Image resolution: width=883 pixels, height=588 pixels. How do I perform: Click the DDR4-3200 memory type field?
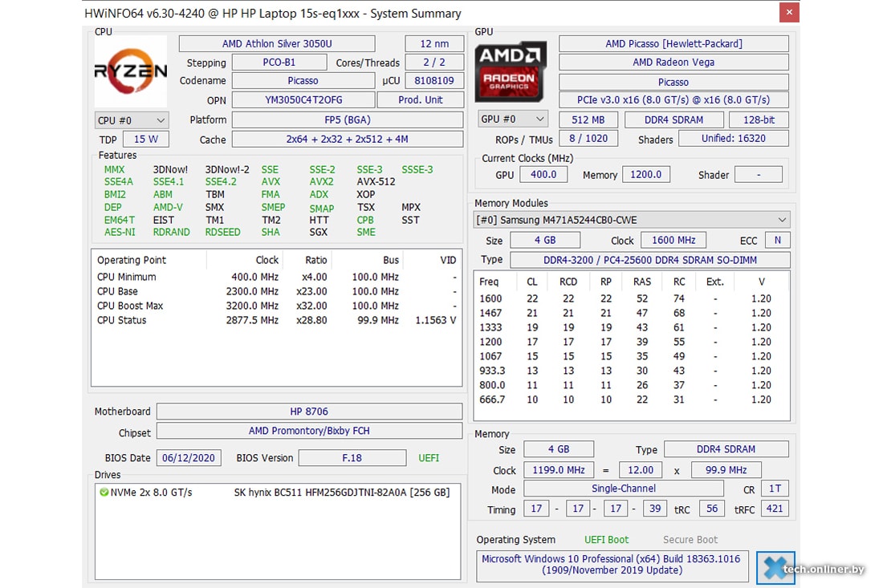pos(649,260)
